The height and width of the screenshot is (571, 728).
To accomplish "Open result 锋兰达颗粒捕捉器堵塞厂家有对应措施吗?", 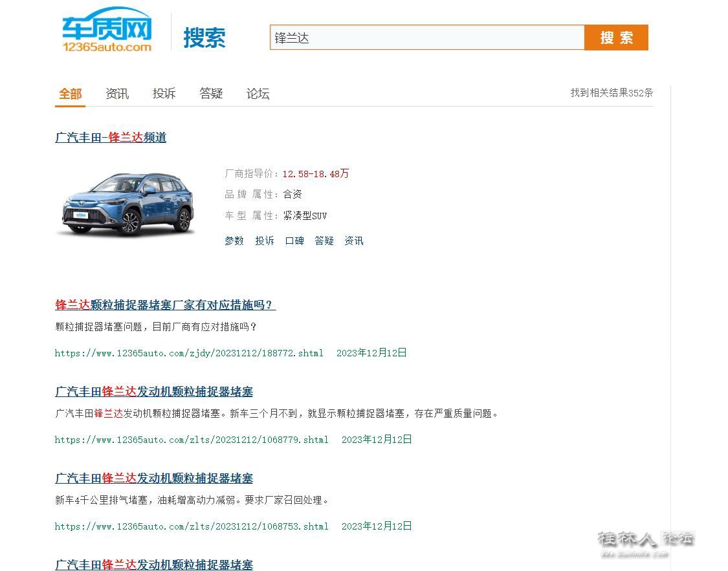I will pos(165,305).
